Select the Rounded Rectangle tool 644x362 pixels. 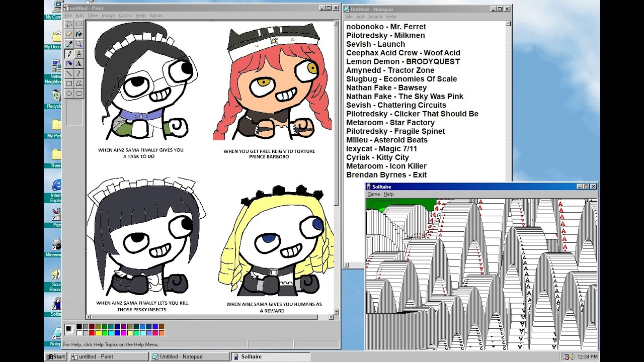pos(79,93)
